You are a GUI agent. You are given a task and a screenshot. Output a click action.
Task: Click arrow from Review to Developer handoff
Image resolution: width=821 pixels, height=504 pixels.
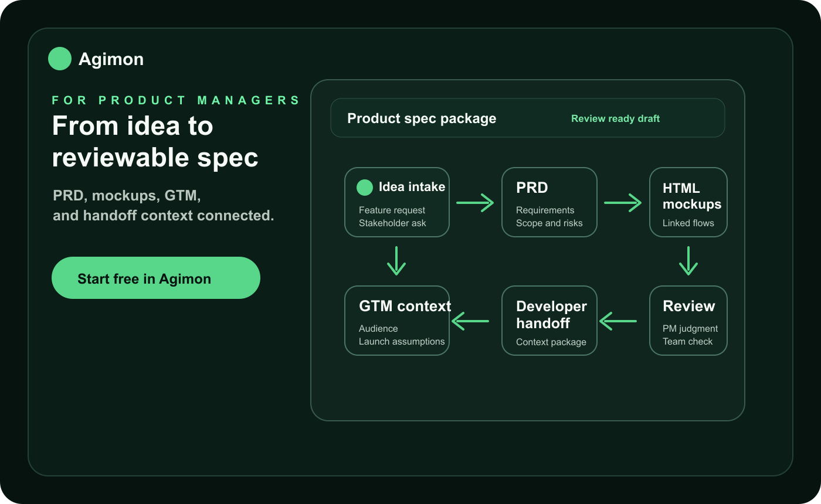[618, 321]
